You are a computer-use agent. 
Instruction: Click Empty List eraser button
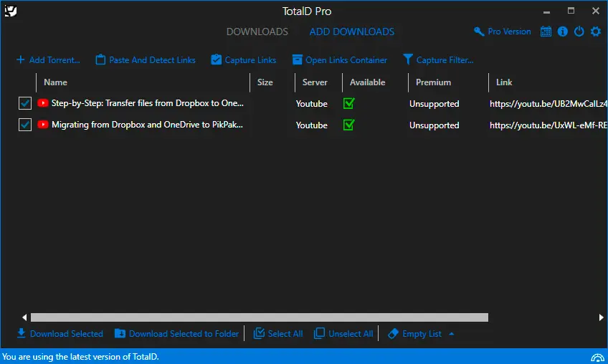(x=414, y=334)
